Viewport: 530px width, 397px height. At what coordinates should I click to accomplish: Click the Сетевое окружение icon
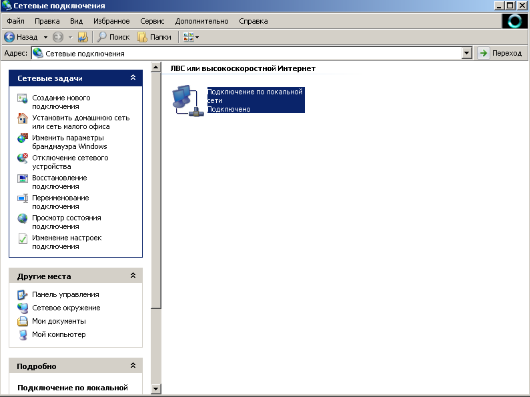click(22, 308)
